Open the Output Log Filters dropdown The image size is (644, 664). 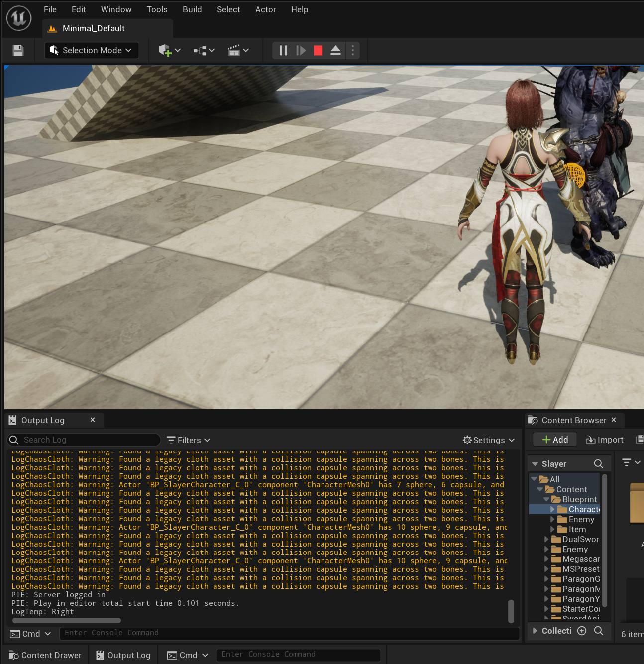click(x=189, y=440)
